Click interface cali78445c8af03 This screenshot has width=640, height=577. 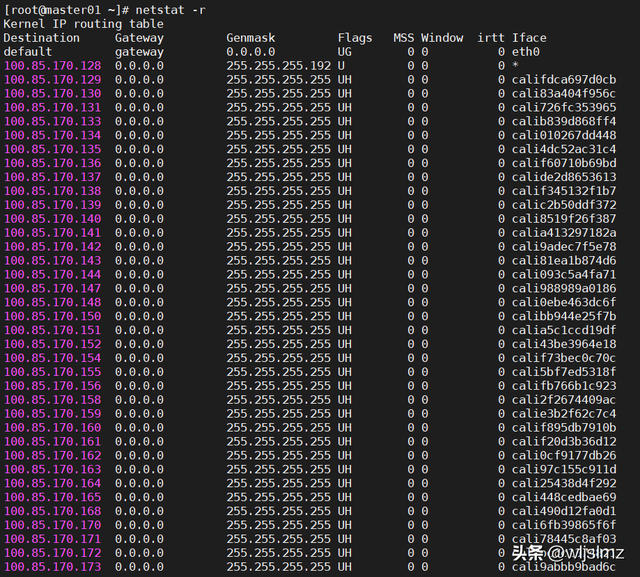point(564,539)
